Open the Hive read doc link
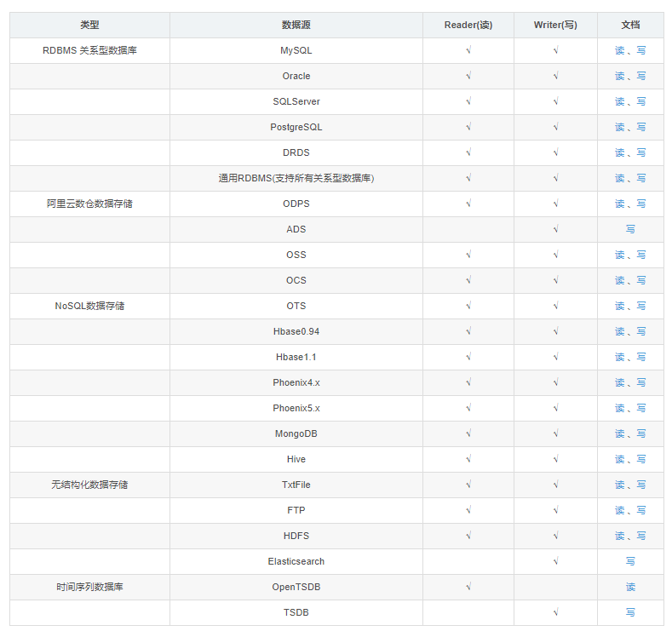 [620, 459]
